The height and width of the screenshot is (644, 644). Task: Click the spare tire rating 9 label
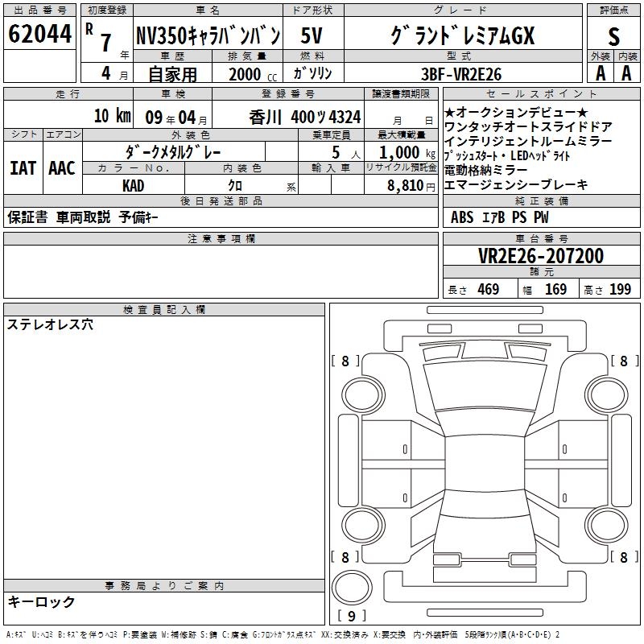pos(351,617)
